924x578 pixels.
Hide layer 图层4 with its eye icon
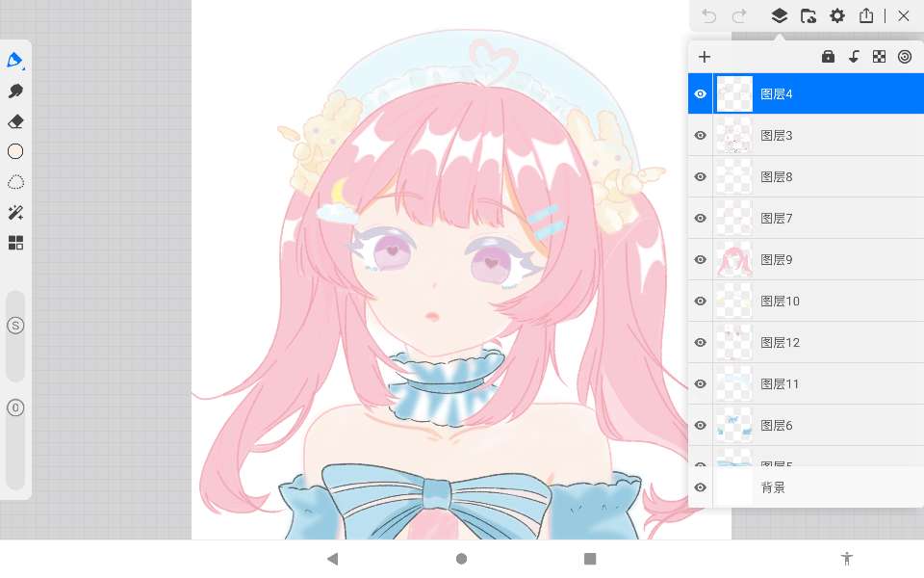click(701, 94)
